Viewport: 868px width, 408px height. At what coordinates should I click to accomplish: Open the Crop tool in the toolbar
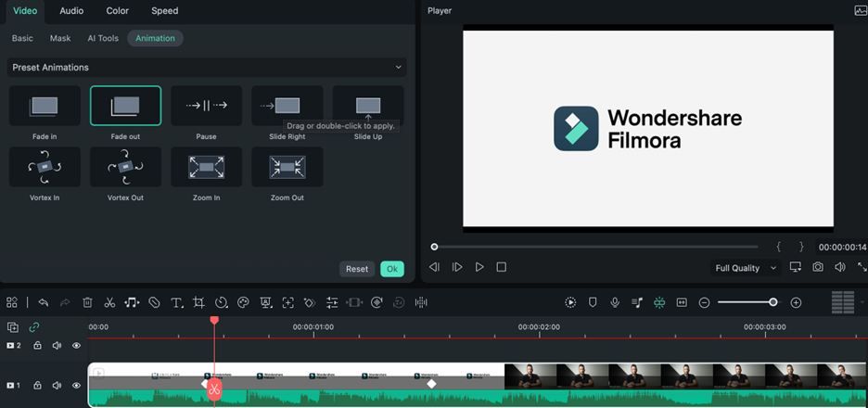(198, 302)
